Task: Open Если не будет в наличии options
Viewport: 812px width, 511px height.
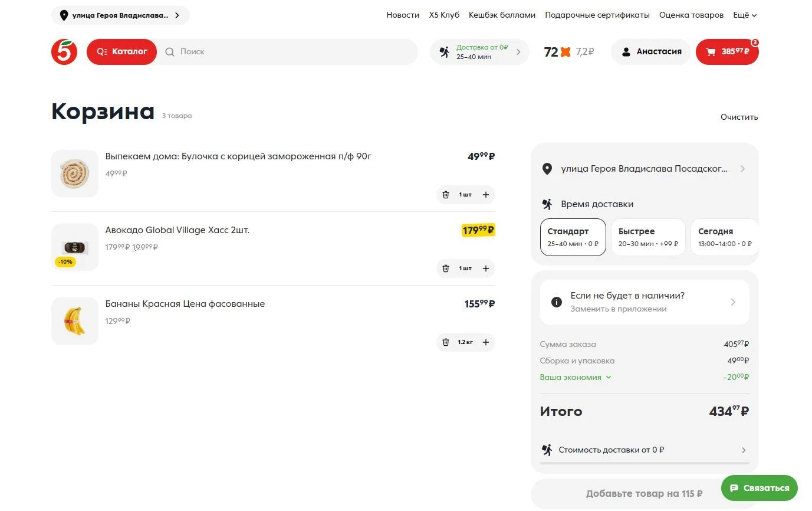Action: (x=645, y=302)
